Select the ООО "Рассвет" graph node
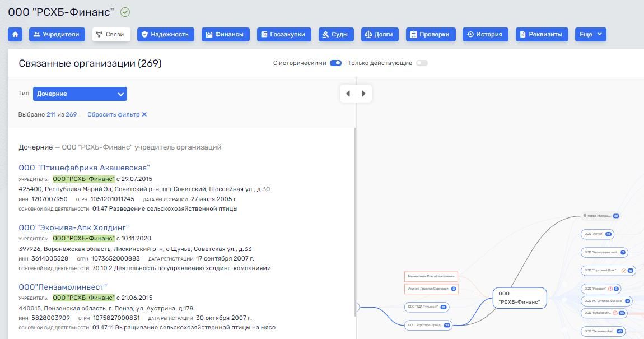 [x=601, y=289]
